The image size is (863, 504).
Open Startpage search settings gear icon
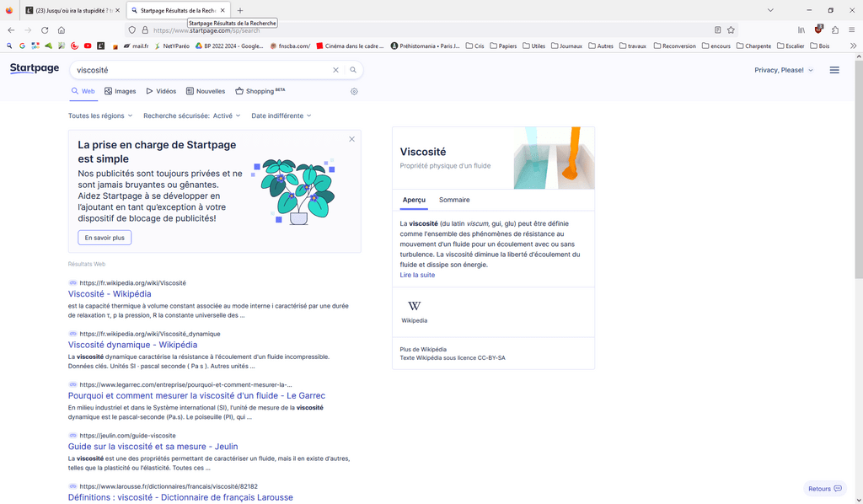(354, 91)
